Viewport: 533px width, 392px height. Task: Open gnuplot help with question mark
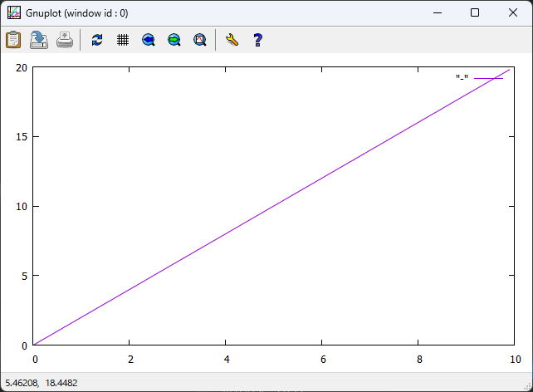coord(257,39)
